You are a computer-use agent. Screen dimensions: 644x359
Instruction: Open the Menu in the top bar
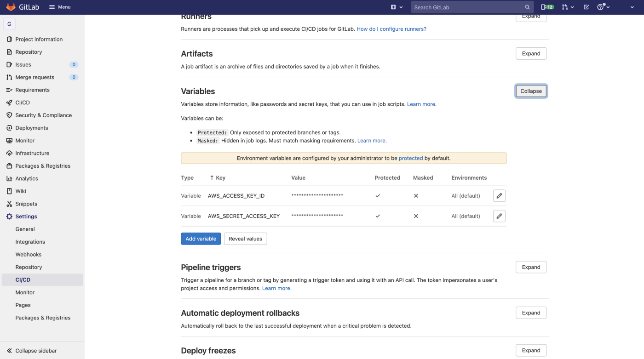pos(60,7)
